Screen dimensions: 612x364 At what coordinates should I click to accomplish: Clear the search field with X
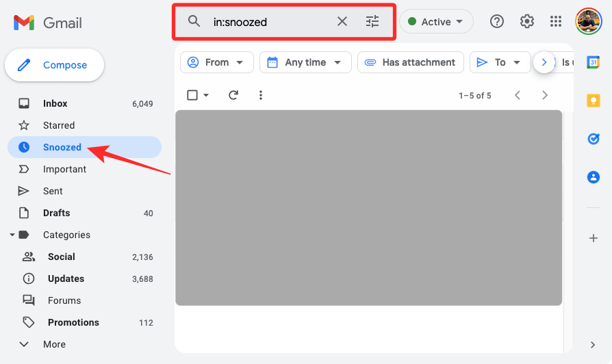pos(342,22)
